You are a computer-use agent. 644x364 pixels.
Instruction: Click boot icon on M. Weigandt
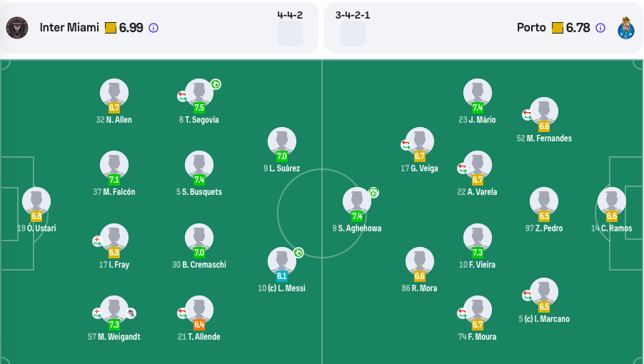[x=131, y=313]
